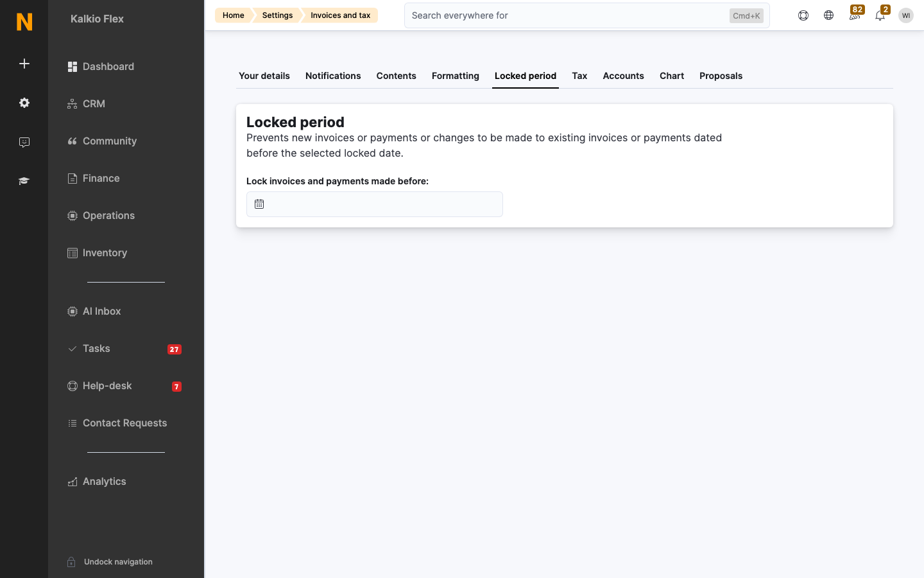
Task: Open Contact Requests in the sidebar
Action: coord(126,423)
